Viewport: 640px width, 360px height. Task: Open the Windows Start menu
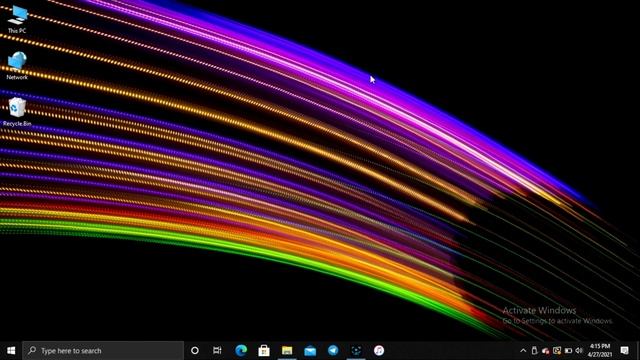(x=11, y=351)
